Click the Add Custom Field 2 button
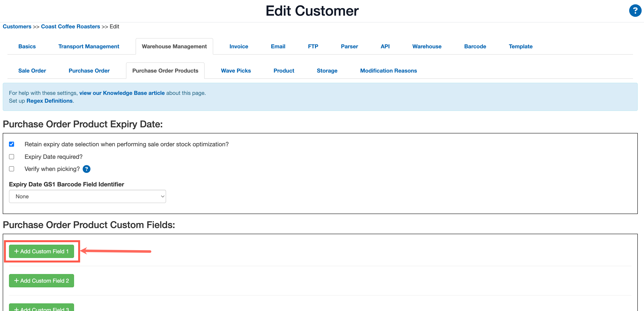The width and height of the screenshot is (644, 311). [41, 280]
